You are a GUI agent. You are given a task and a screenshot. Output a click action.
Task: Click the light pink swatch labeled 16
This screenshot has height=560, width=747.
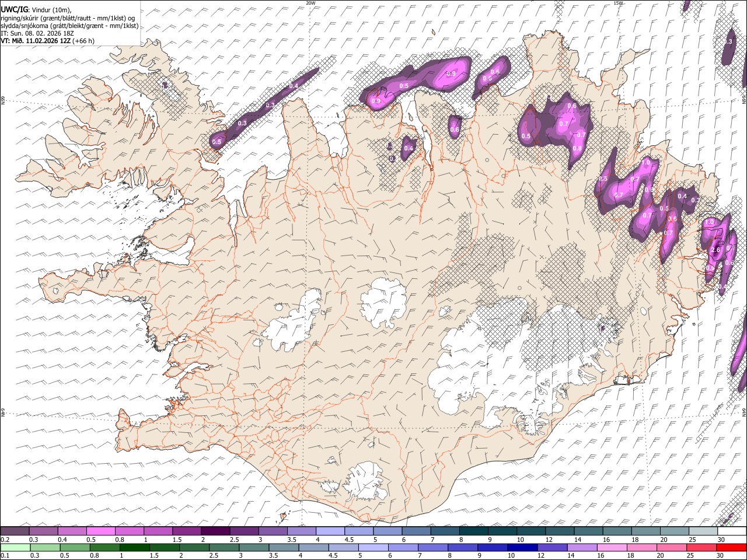coord(612,547)
